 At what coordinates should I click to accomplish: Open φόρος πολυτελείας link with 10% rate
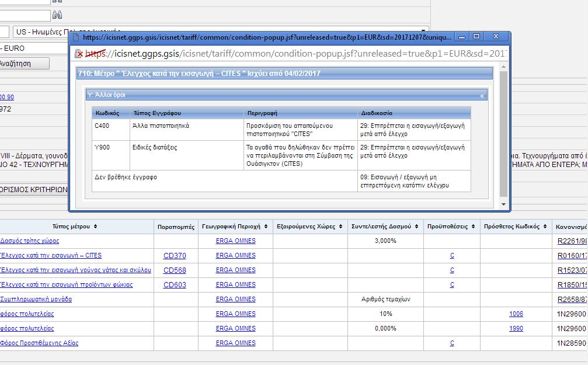(x=27, y=314)
